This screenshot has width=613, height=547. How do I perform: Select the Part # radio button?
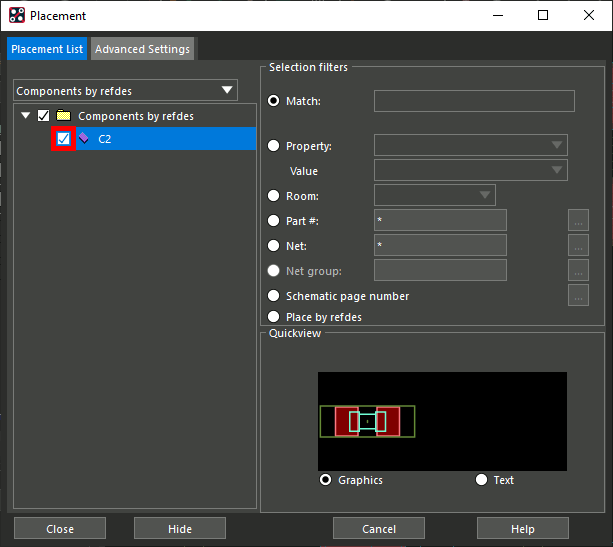(x=273, y=221)
